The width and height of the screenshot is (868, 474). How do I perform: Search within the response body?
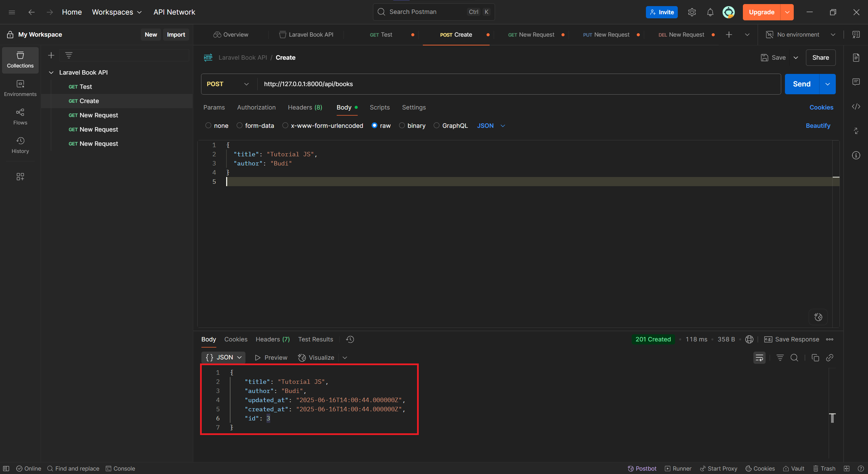pos(794,358)
